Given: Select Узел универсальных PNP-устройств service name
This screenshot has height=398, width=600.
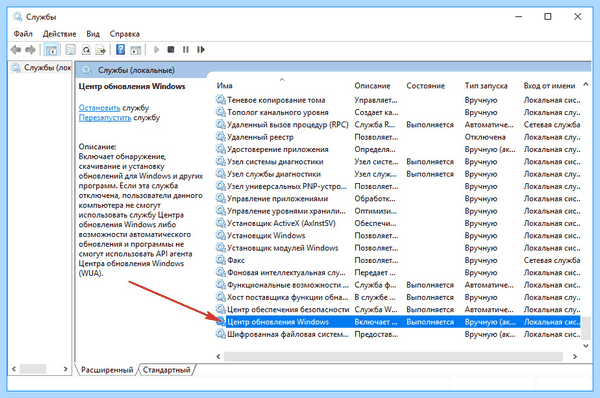Looking at the screenshot, I should [287, 186].
